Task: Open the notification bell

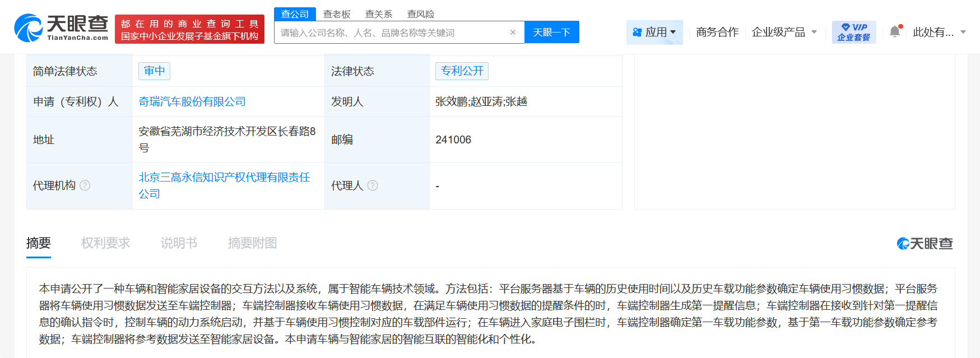Action: 895,32
